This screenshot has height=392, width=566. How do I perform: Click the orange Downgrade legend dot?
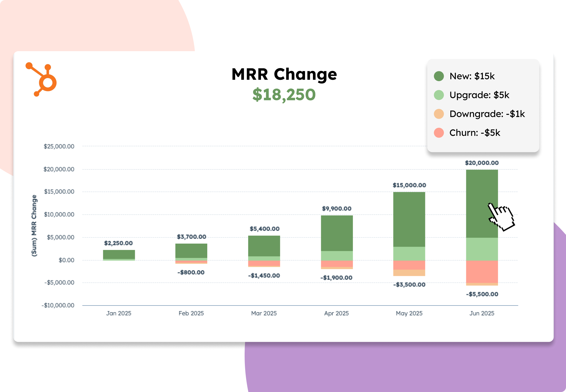pos(439,114)
